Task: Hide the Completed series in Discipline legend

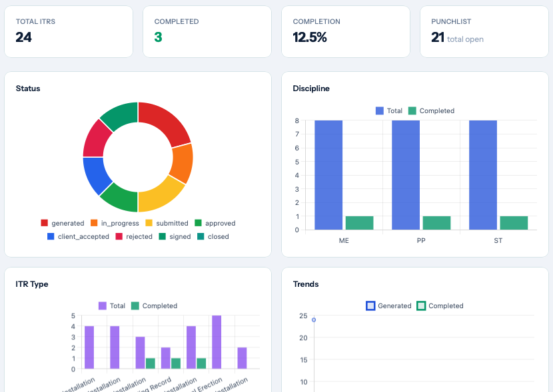Action: tap(431, 111)
